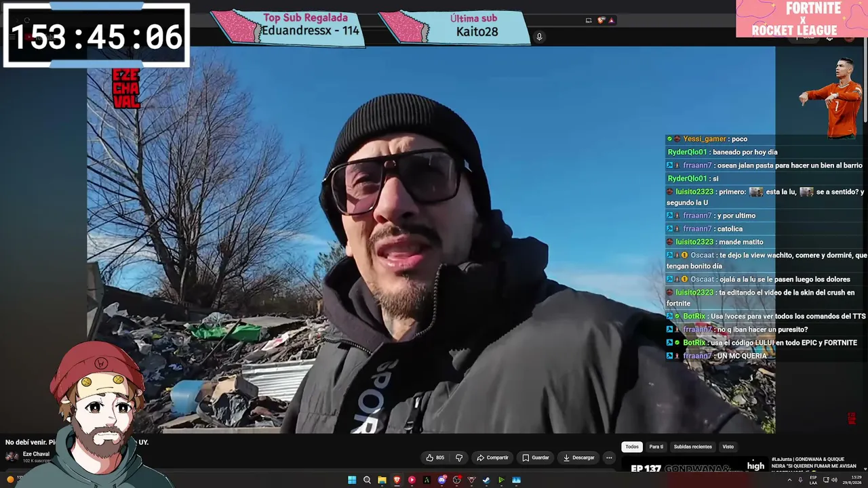Click the 102 K subscribers count
Image resolution: width=868 pixels, height=488 pixels.
[x=36, y=461]
